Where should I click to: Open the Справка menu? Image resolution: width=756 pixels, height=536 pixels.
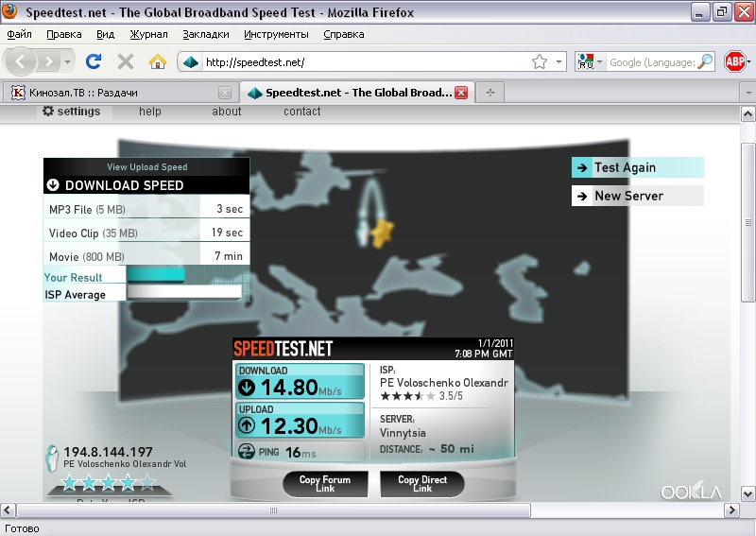(343, 34)
